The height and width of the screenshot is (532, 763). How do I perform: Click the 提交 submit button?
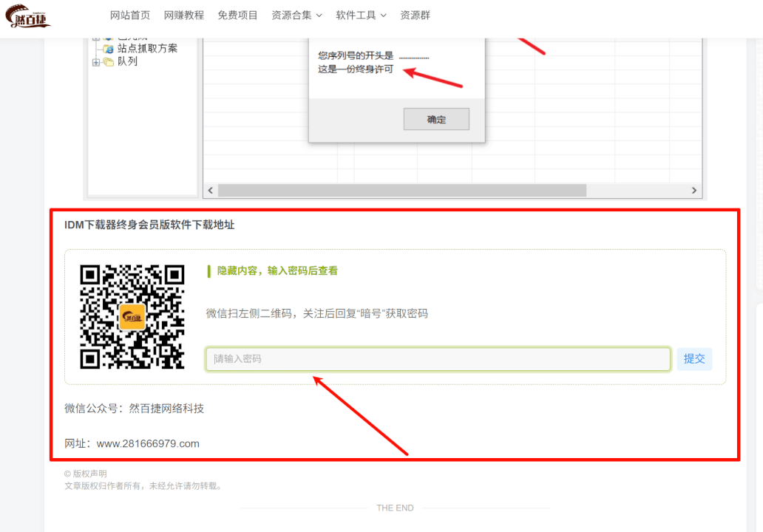pyautogui.click(x=694, y=358)
